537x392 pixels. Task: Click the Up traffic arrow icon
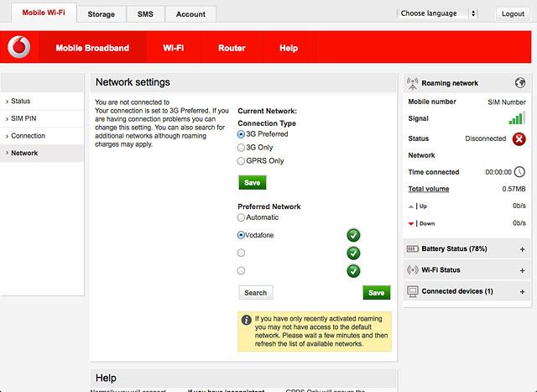411,206
